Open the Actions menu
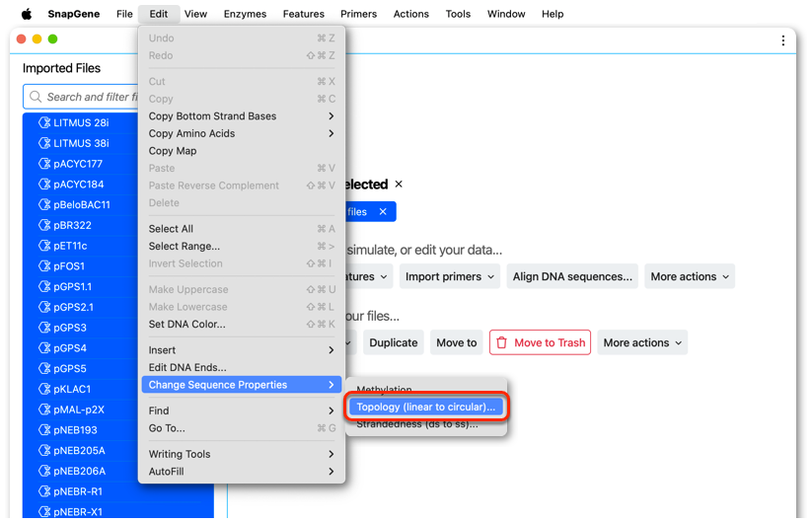812x523 pixels. point(411,14)
